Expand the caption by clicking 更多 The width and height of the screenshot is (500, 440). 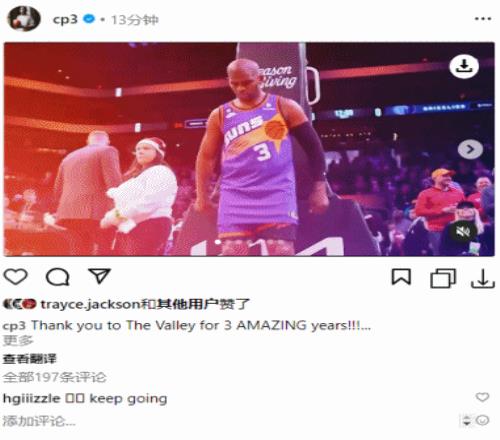(18, 341)
